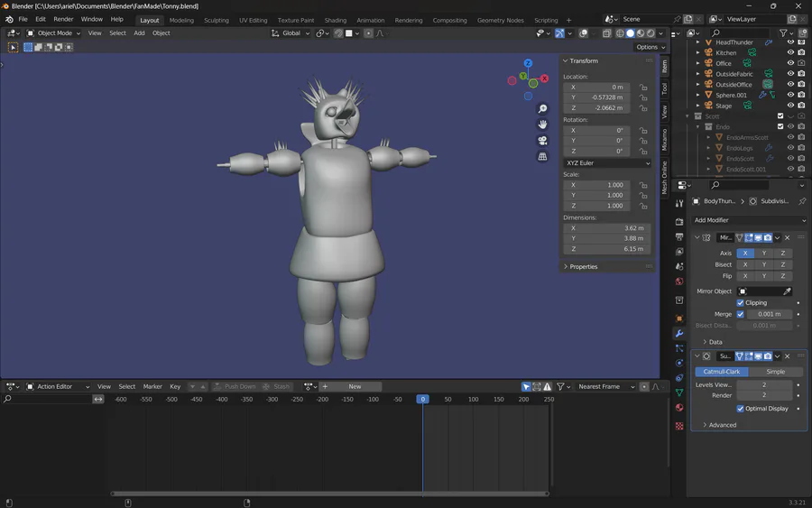Screen dimensions: 812x508
Task: Click the Mirror Object eyedropper icon
Action: point(787,291)
